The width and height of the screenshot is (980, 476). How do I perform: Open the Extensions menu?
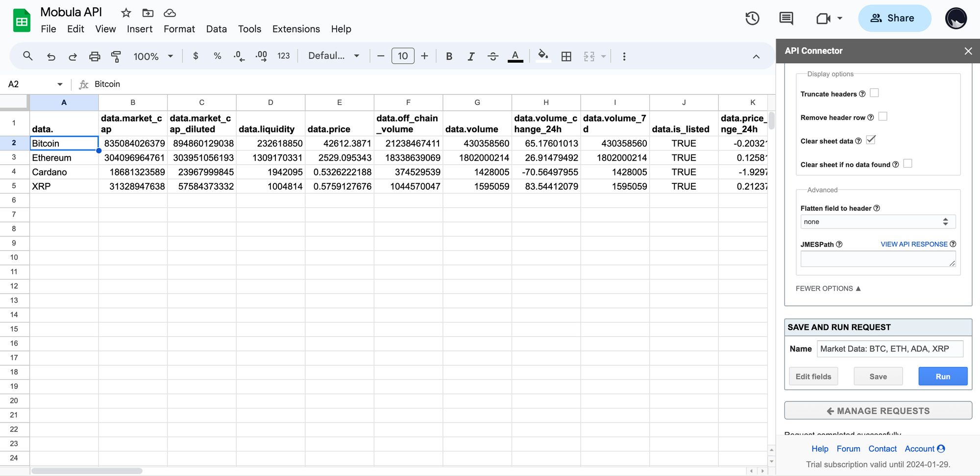click(296, 29)
